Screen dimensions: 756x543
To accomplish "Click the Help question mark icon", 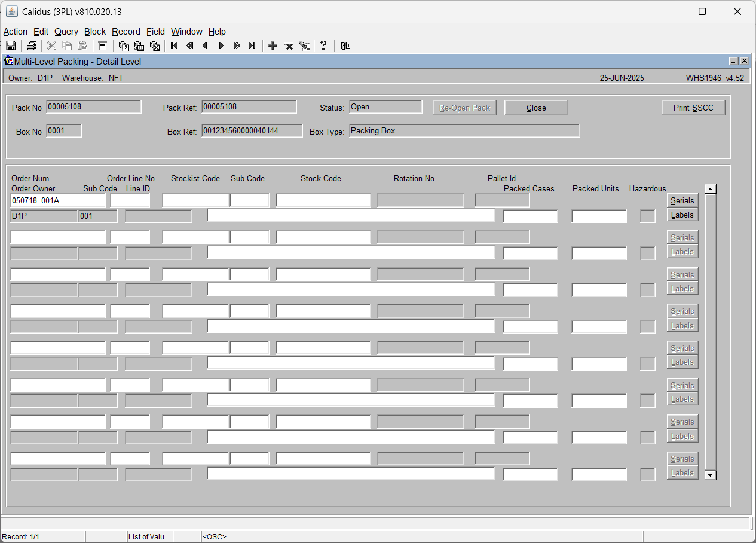I will pyautogui.click(x=323, y=46).
